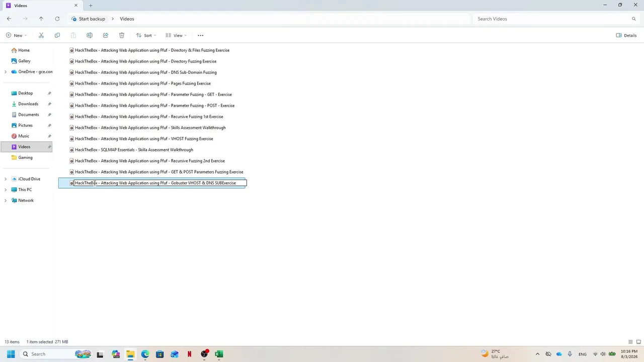
Task: Open Outlook from the taskbar
Action: click(x=175, y=354)
